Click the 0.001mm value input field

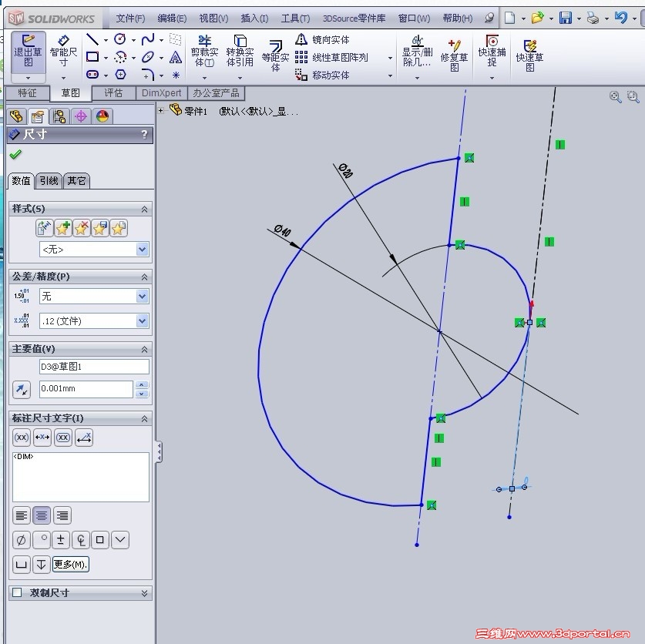point(86,388)
